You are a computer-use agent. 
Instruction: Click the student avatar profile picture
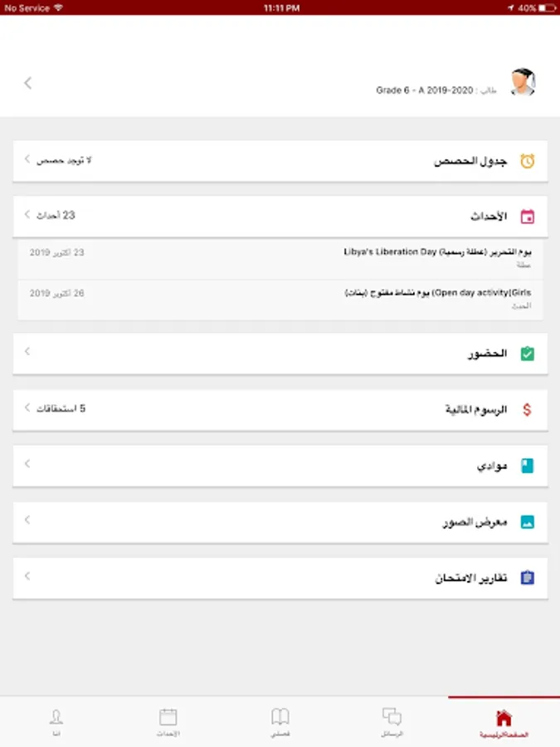click(x=522, y=82)
